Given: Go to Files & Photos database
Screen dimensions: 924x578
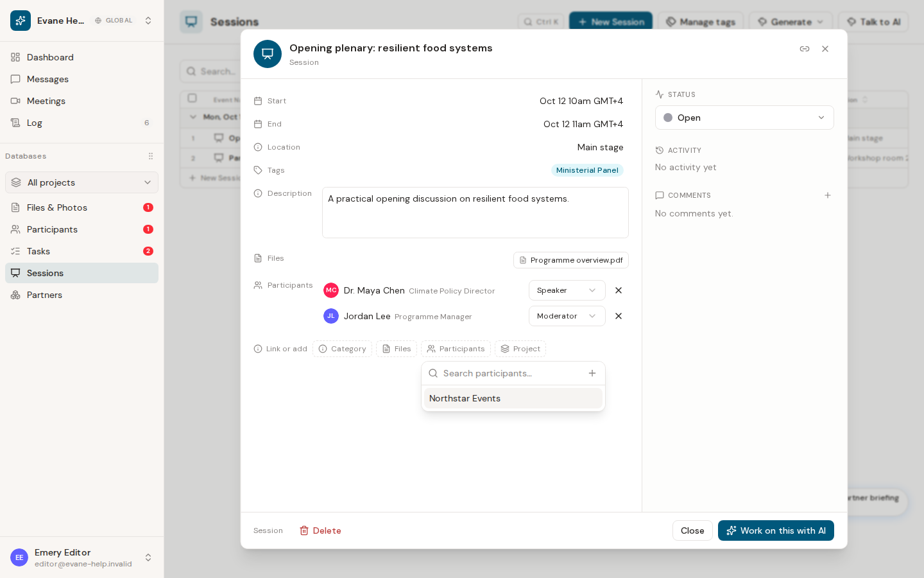Looking at the screenshot, I should tap(82, 207).
